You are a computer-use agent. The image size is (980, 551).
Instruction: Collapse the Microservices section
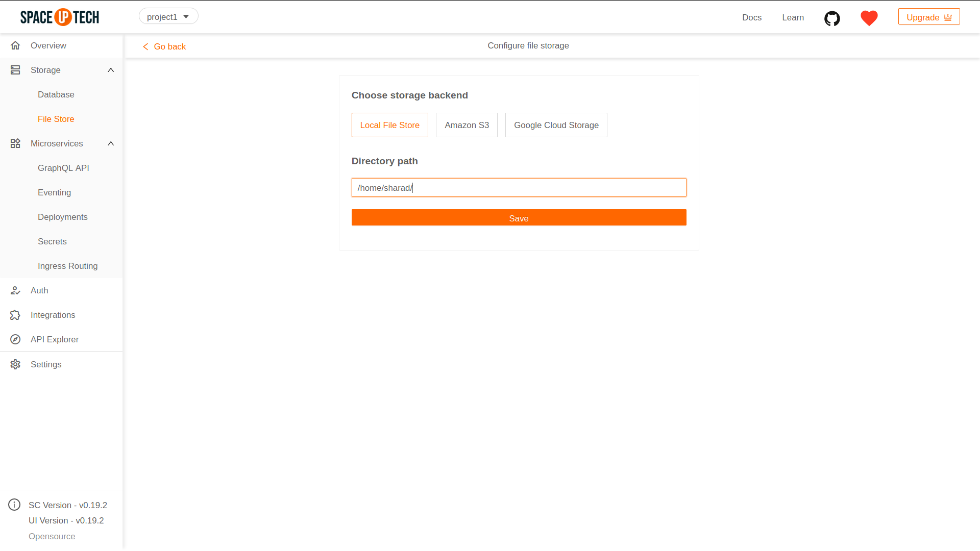[111, 143]
